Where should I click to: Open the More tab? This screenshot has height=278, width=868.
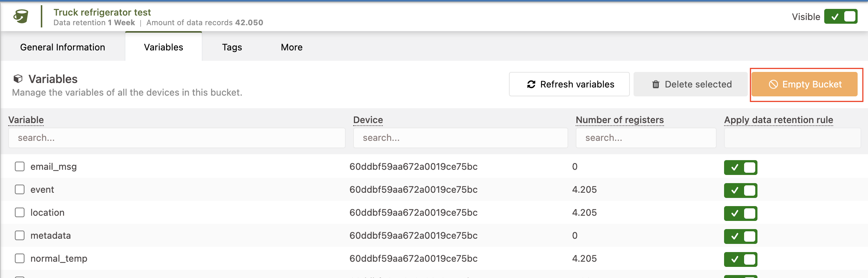click(292, 47)
